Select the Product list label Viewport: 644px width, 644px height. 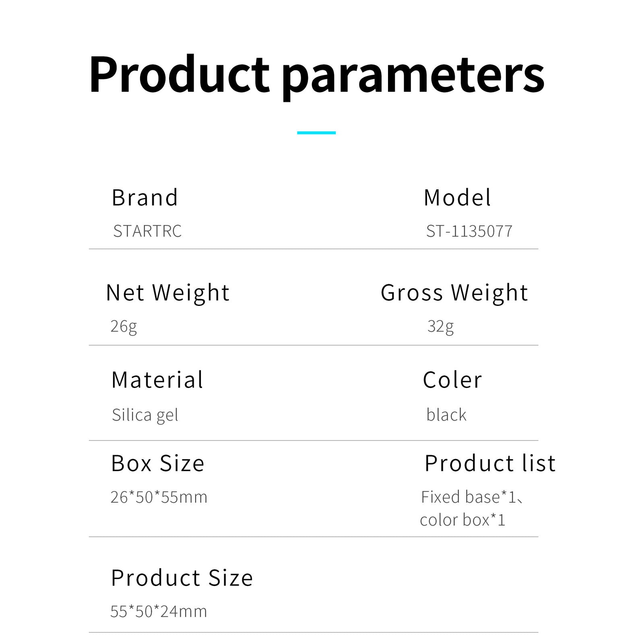tap(490, 463)
